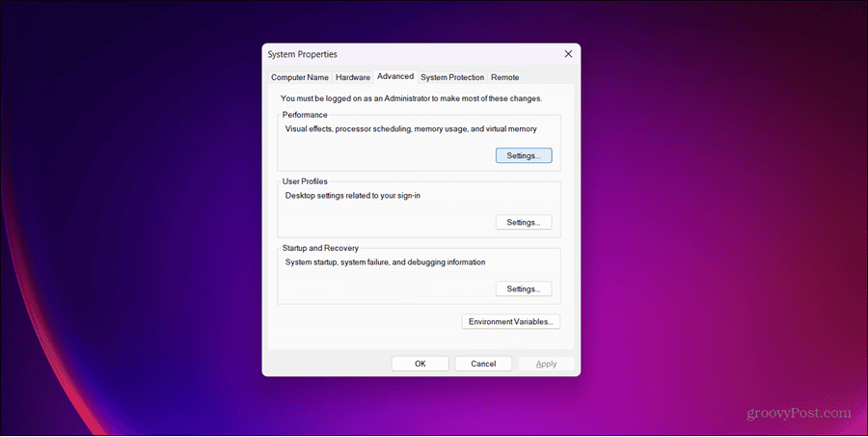Click Cancel to dismiss dialog

click(x=483, y=364)
